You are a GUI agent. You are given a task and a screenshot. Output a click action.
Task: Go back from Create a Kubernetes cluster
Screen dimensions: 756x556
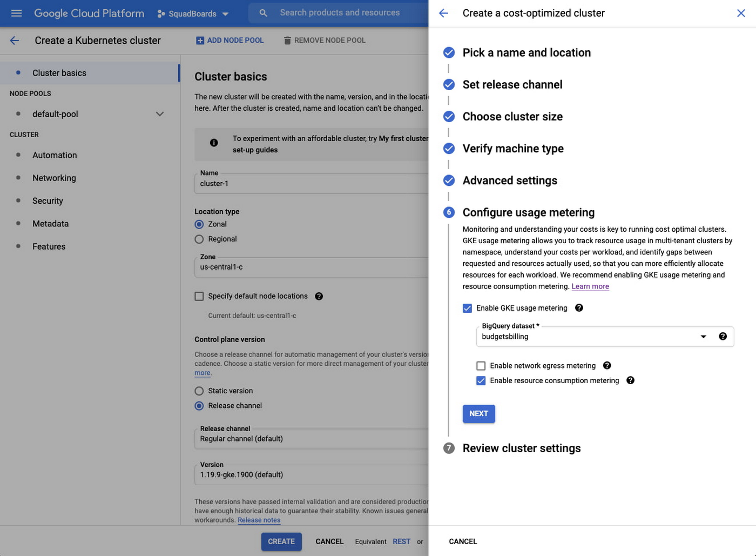(x=15, y=41)
